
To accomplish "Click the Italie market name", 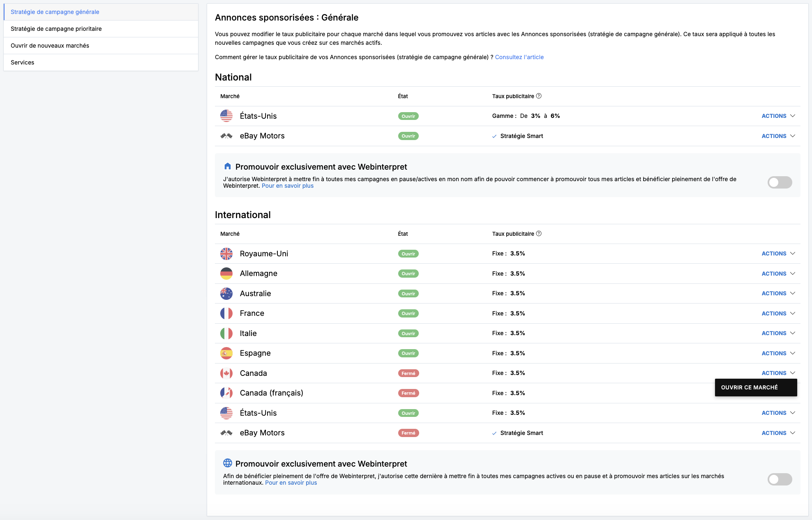I will (248, 333).
